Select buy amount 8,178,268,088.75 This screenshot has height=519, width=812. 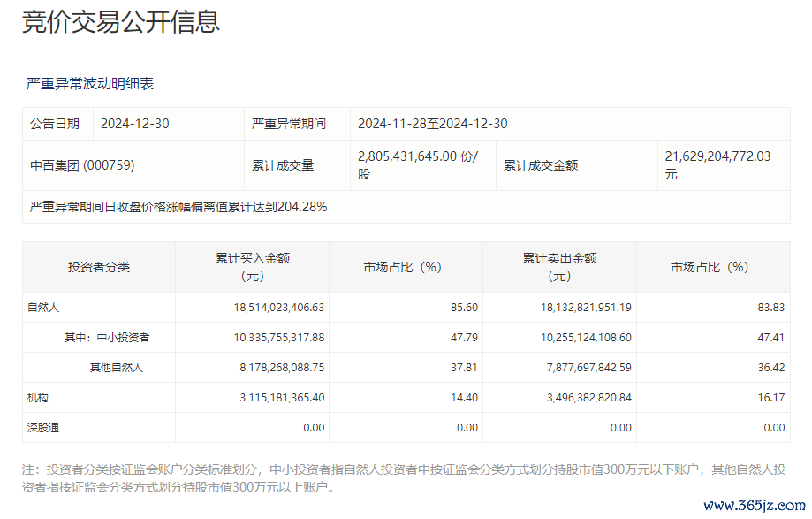(282, 368)
